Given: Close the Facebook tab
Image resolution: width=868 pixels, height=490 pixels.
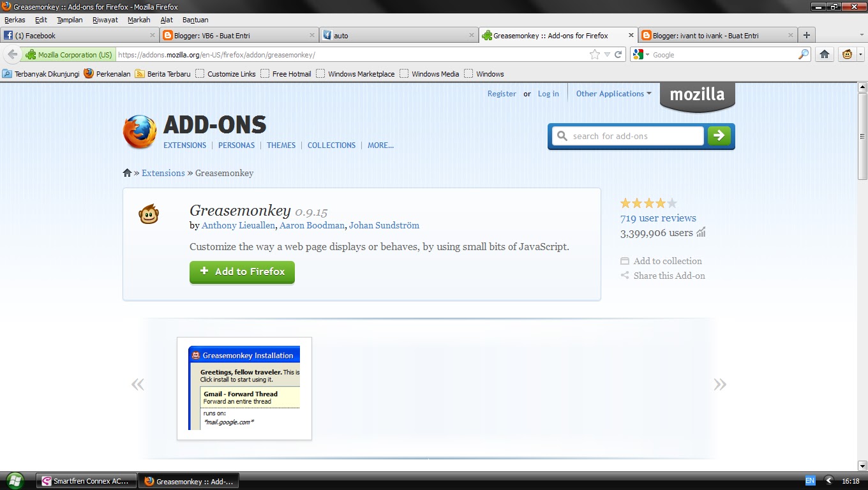Looking at the screenshot, I should (x=153, y=35).
